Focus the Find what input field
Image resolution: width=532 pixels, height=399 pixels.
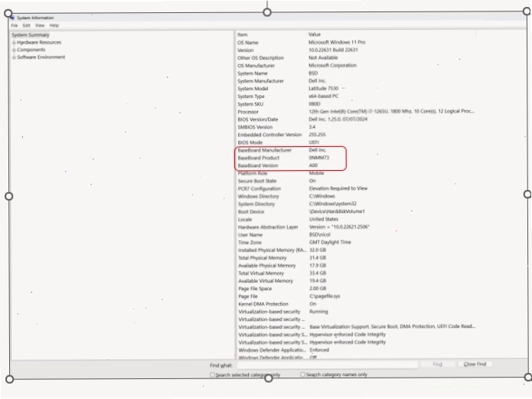click(x=328, y=365)
